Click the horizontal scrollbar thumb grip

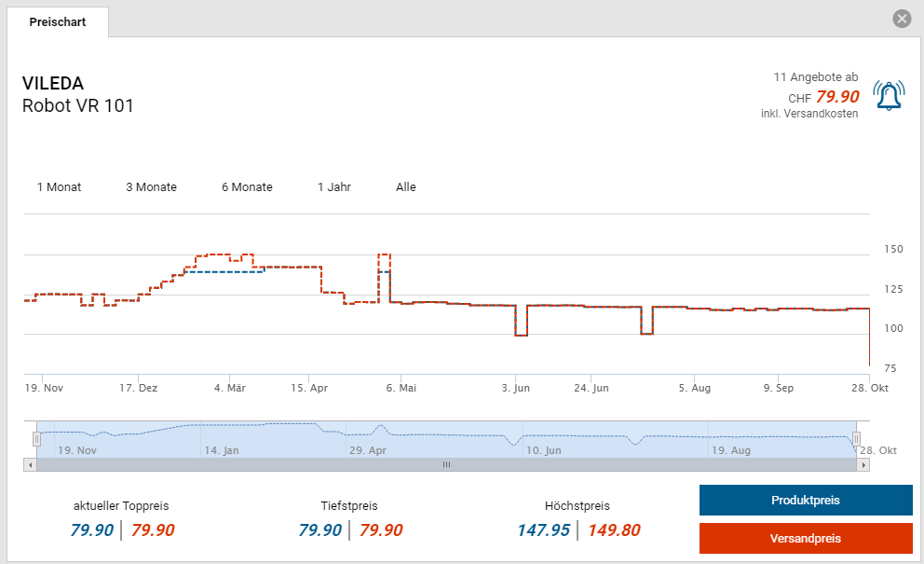pyautogui.click(x=446, y=464)
